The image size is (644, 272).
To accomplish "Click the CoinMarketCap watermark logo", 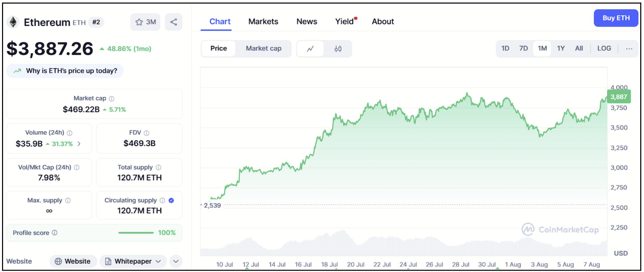I will pyautogui.click(x=560, y=230).
